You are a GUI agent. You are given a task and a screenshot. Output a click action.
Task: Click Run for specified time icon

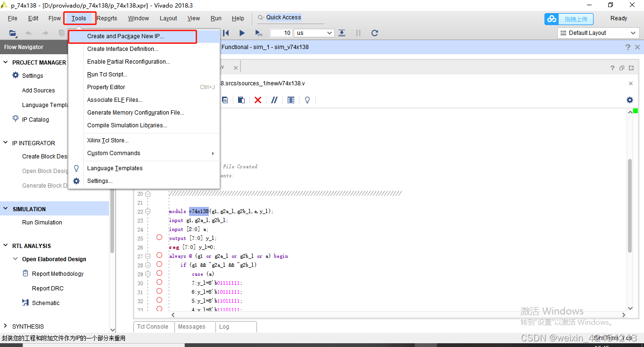[x=258, y=33]
